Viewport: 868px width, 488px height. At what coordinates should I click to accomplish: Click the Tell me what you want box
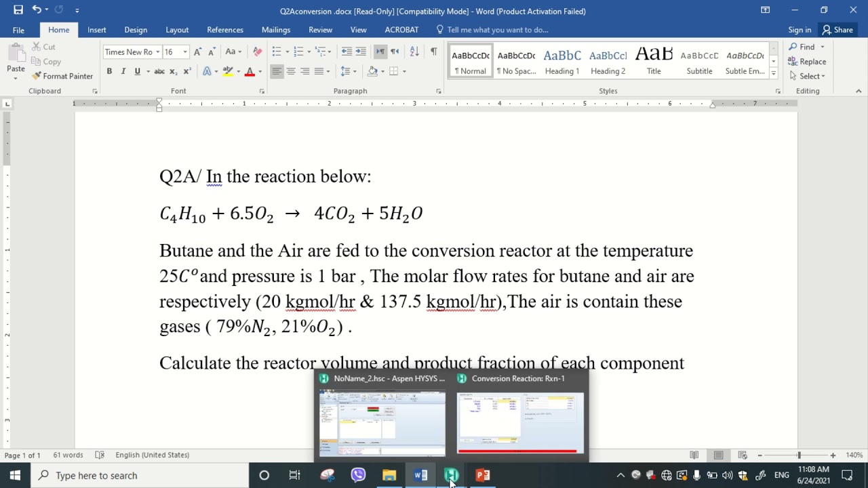click(x=492, y=30)
